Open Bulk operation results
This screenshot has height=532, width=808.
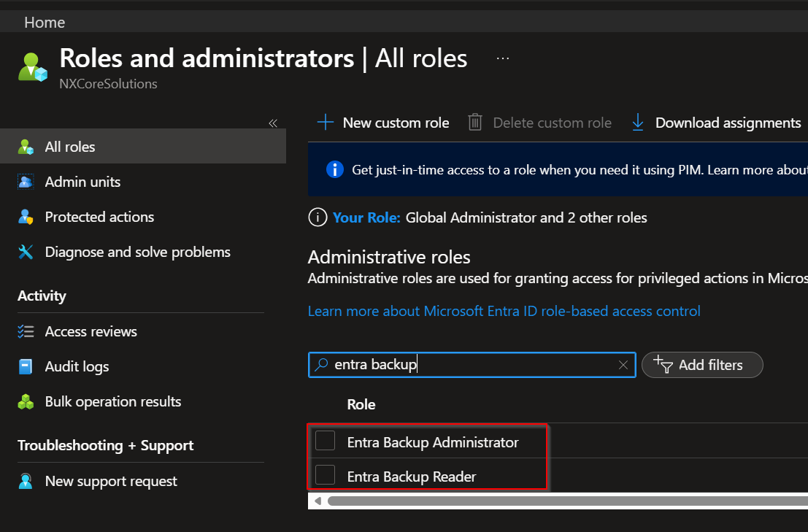pos(113,401)
